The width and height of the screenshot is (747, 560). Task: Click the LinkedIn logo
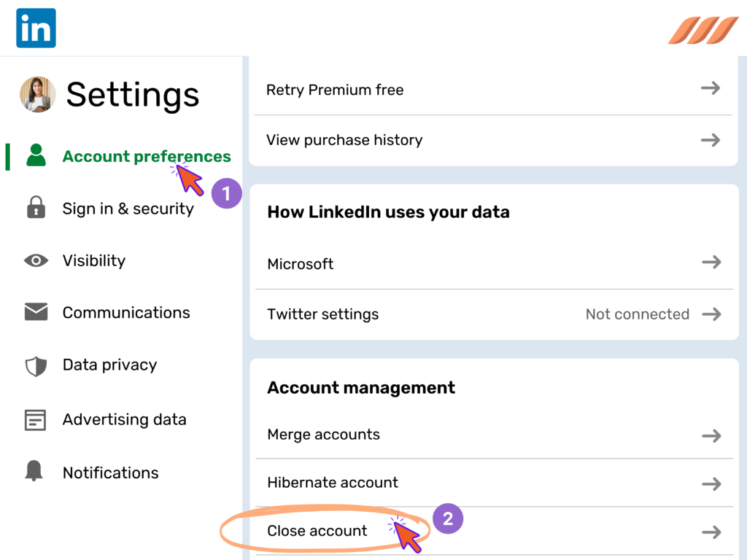[36, 28]
